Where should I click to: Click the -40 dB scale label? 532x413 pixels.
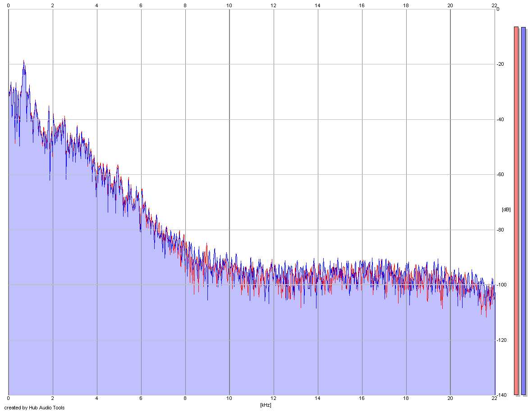click(500, 120)
